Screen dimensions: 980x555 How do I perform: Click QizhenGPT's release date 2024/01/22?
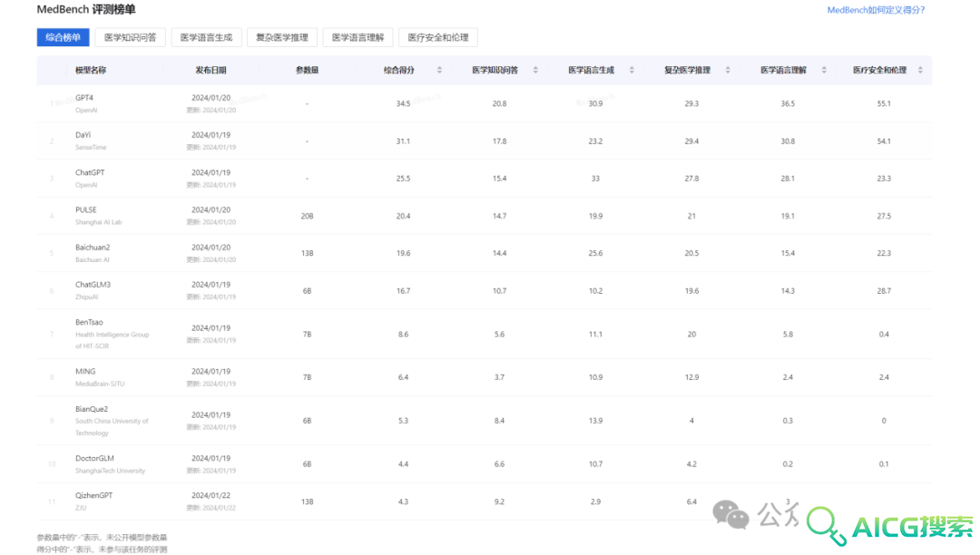point(211,496)
